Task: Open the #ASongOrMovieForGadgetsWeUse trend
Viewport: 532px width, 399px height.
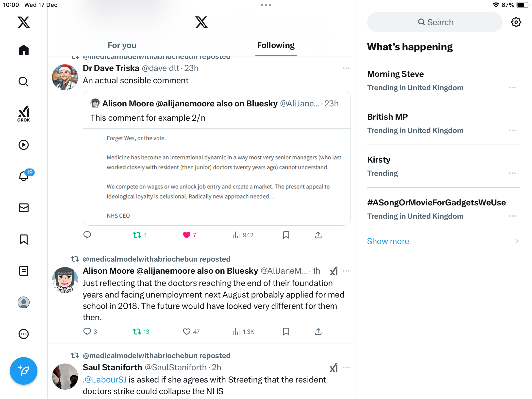Action: 436,202
